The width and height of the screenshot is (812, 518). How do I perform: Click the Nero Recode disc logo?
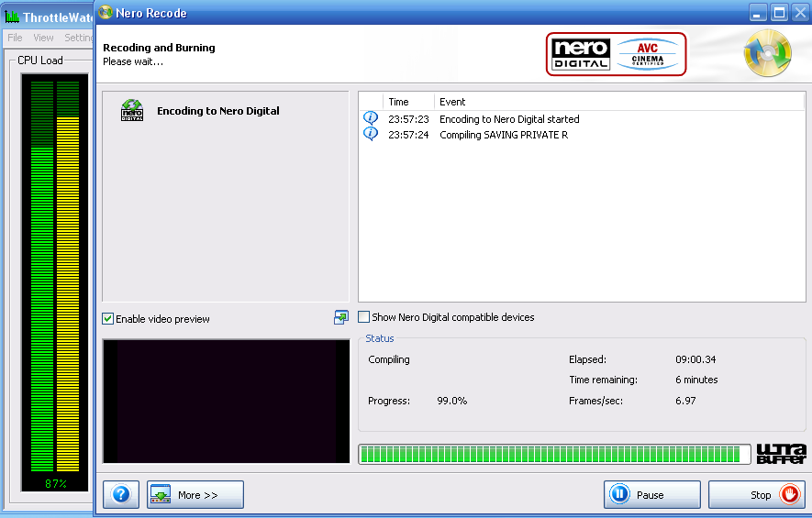pyautogui.click(x=767, y=53)
